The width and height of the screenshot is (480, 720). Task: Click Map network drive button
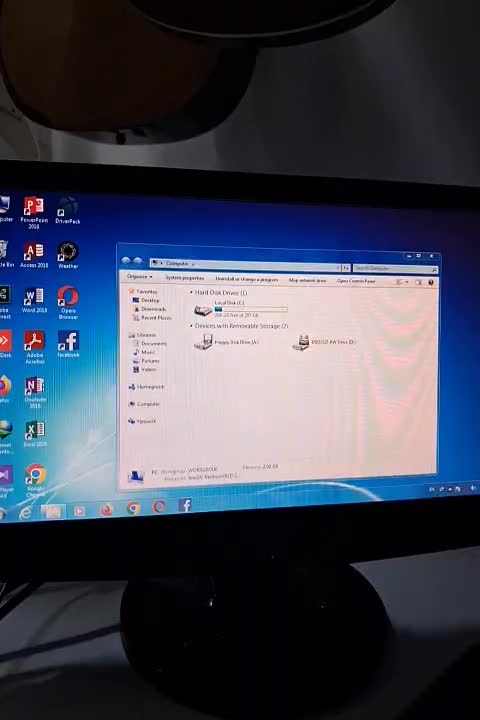[x=307, y=280]
